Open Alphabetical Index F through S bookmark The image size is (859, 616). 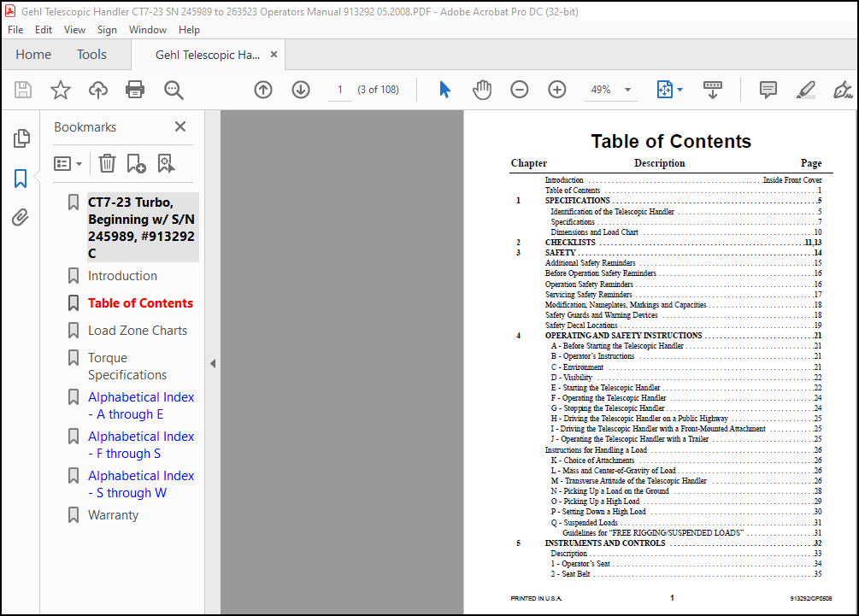coord(141,445)
